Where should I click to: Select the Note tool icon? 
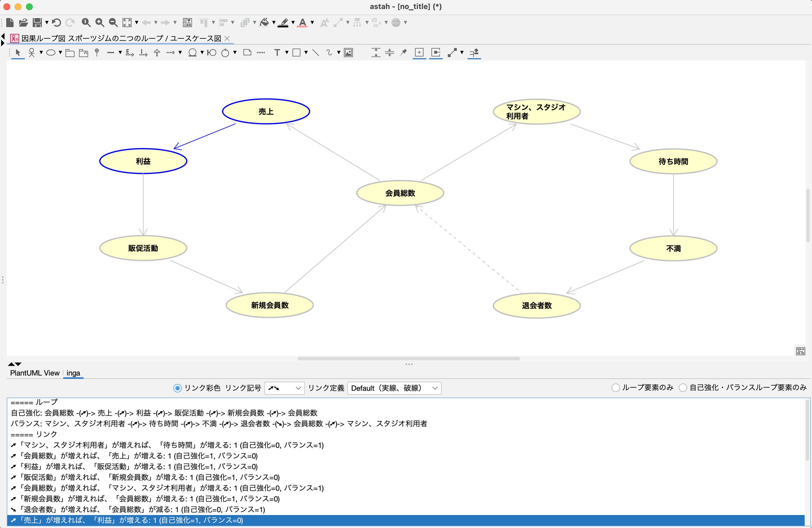[247, 53]
